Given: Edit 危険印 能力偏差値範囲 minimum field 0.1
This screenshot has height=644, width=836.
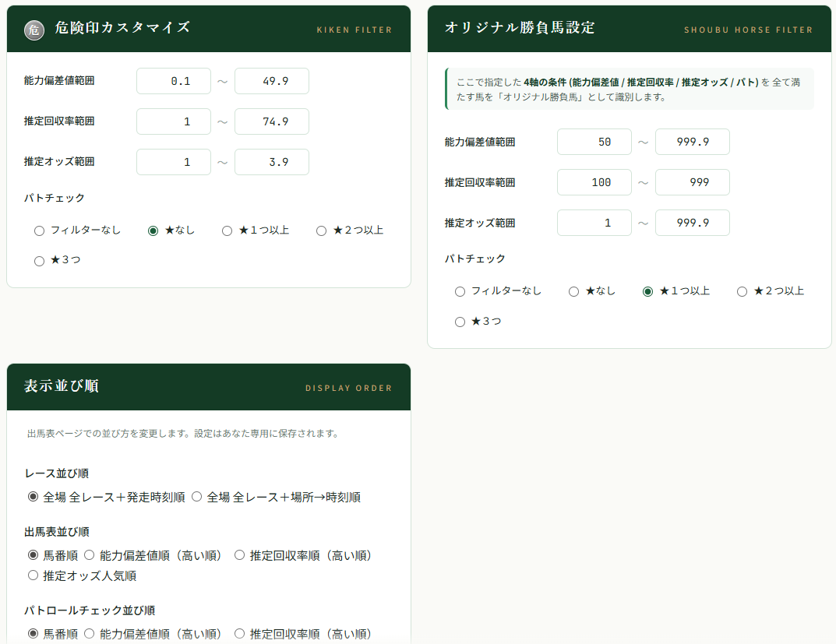Looking at the screenshot, I should 174,81.
